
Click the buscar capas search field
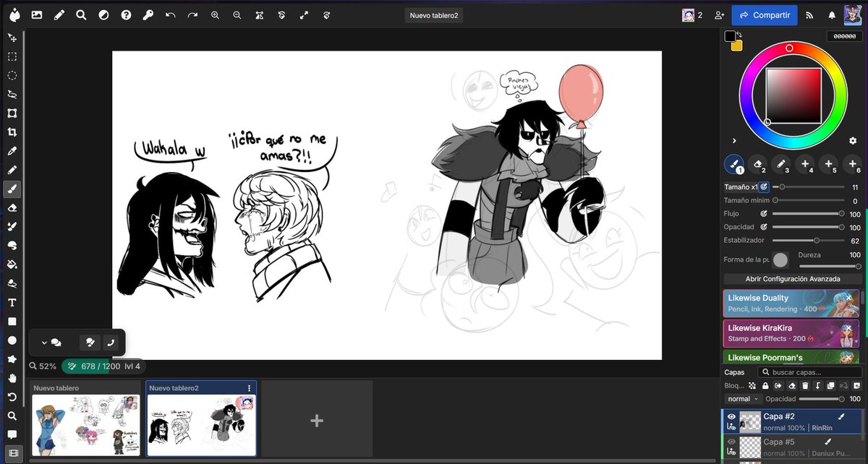tap(809, 372)
